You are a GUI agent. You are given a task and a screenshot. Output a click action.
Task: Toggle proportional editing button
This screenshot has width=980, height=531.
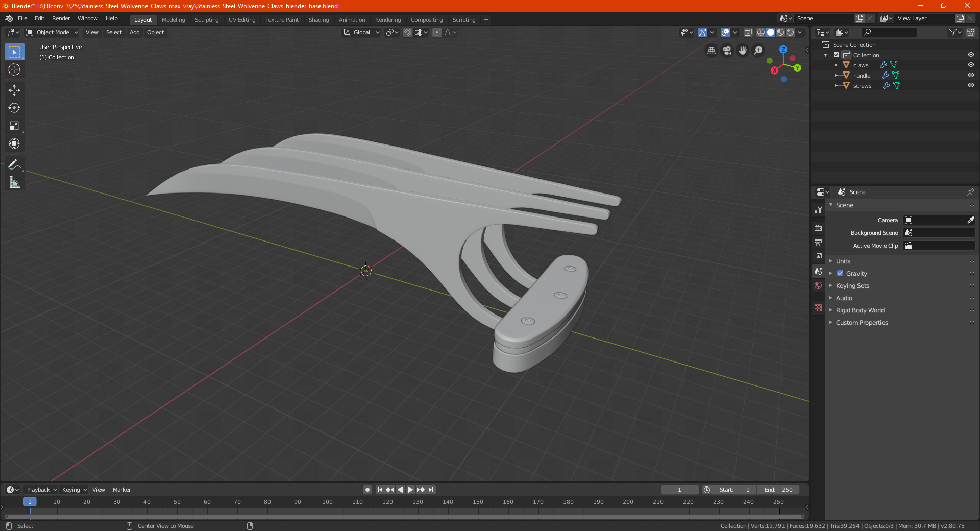(437, 32)
